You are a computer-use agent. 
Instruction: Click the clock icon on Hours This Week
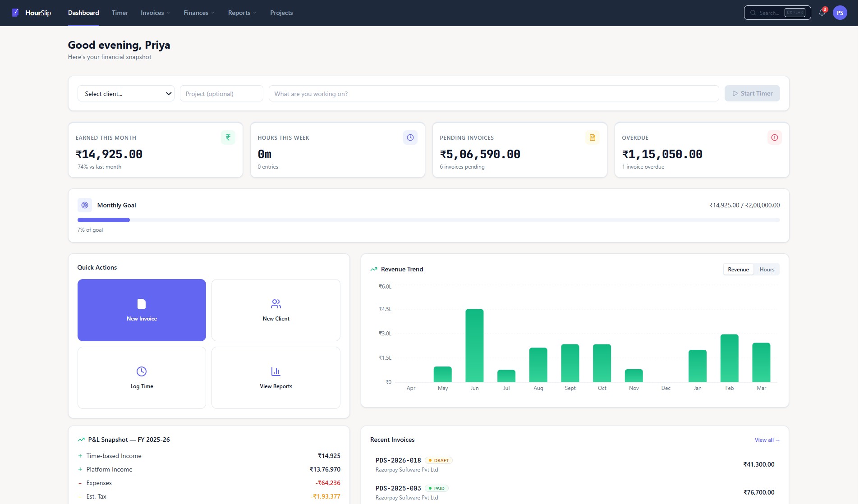coord(410,137)
